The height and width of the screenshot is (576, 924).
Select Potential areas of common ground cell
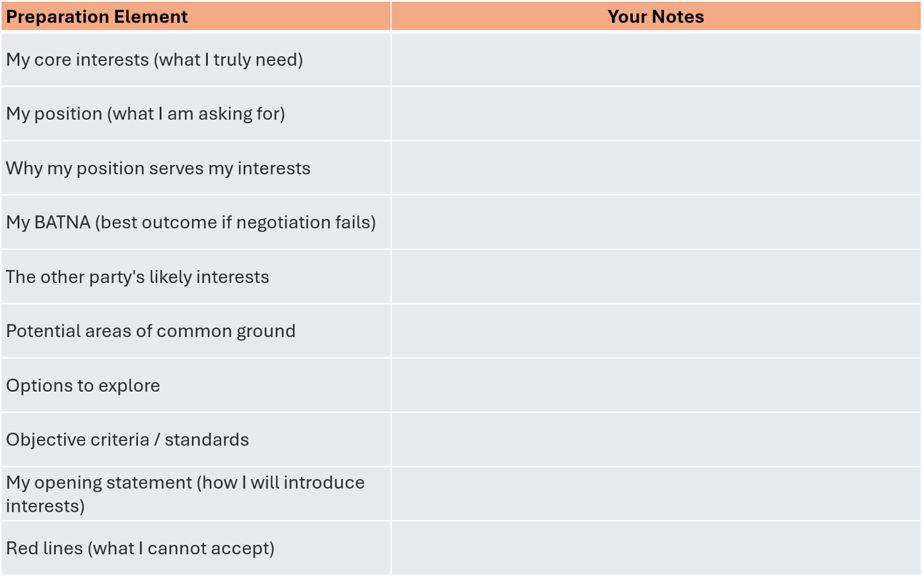[196, 331]
